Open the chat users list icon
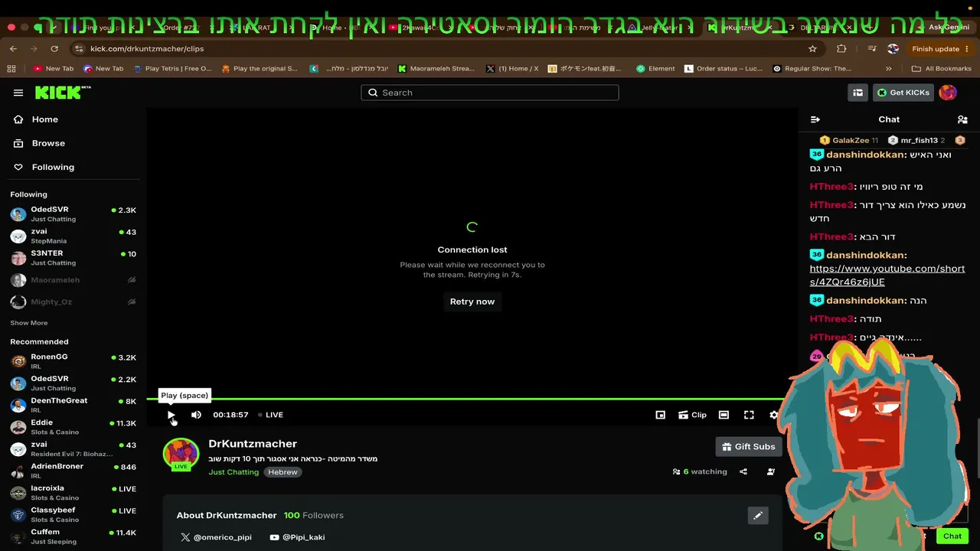 pos(962,119)
